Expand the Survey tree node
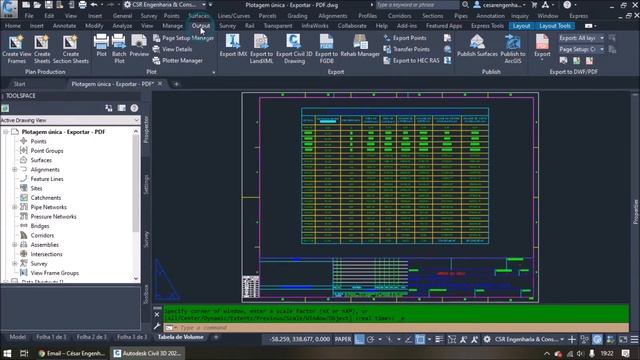The image size is (640, 360). pos(14,263)
